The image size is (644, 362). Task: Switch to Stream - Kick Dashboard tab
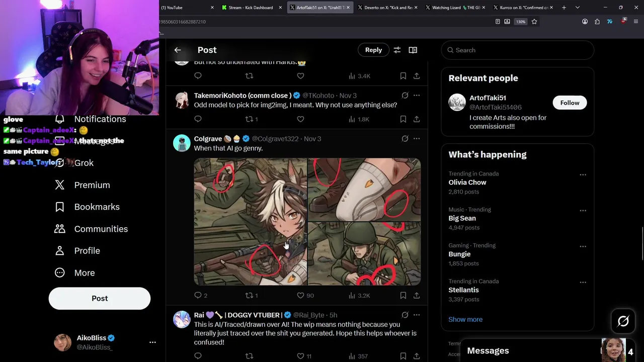[x=251, y=8]
